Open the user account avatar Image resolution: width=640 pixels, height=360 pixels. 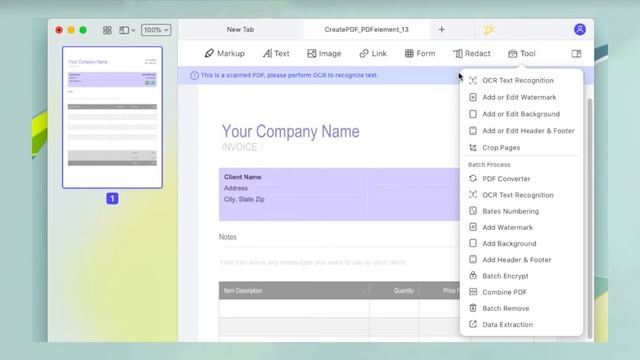(x=580, y=29)
